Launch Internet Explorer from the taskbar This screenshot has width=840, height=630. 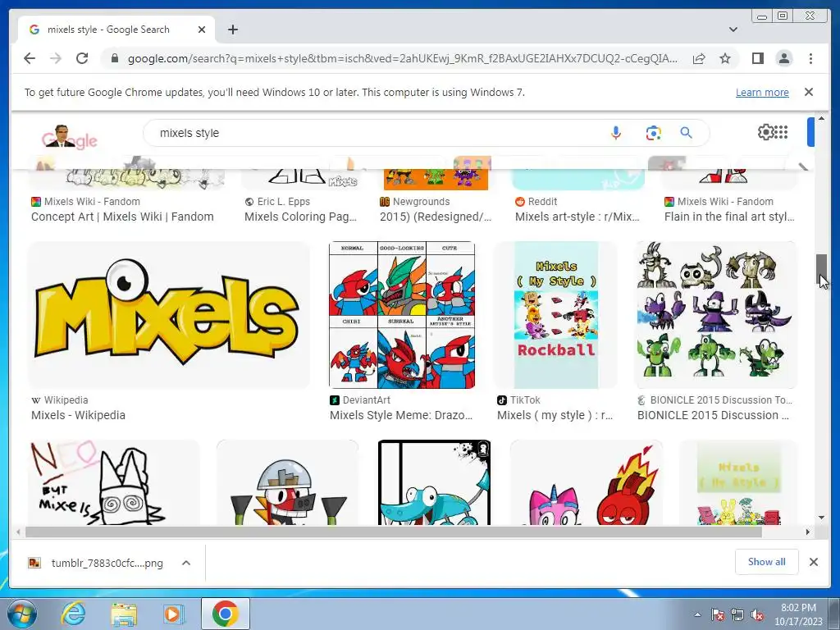point(73,614)
